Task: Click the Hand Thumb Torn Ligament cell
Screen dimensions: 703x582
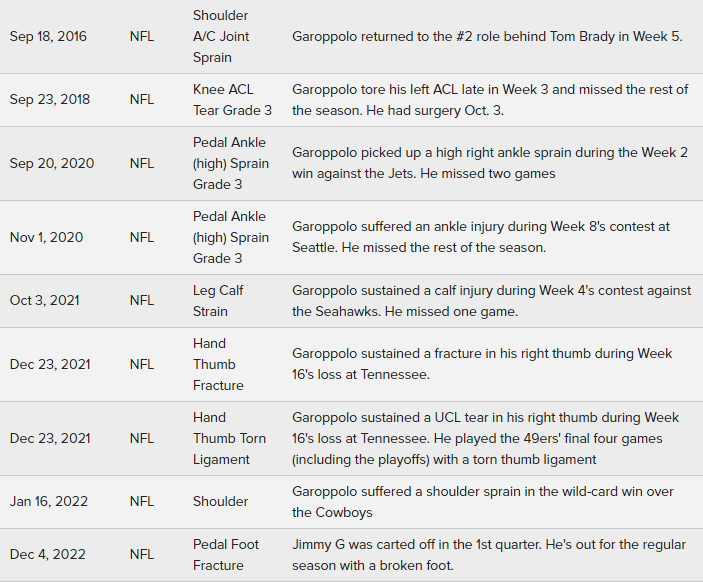Action: (x=229, y=438)
